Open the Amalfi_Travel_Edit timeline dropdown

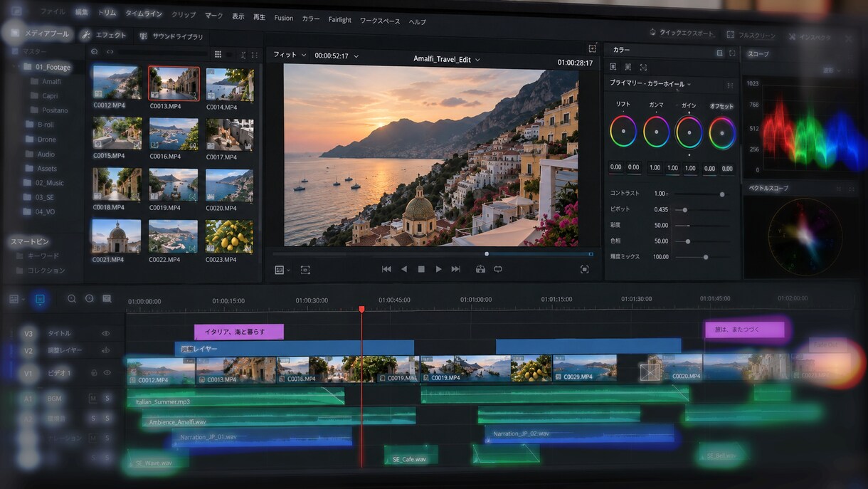coord(447,59)
